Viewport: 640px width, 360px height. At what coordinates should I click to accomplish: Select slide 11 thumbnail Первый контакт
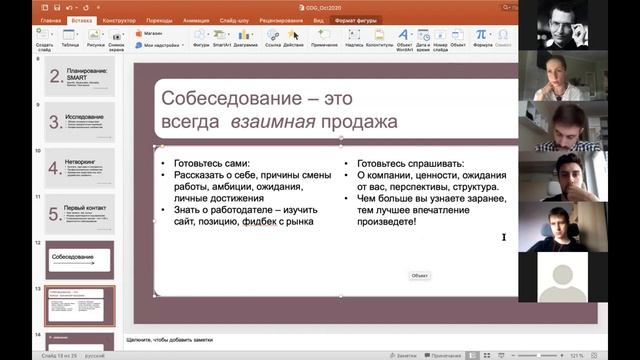point(80,214)
